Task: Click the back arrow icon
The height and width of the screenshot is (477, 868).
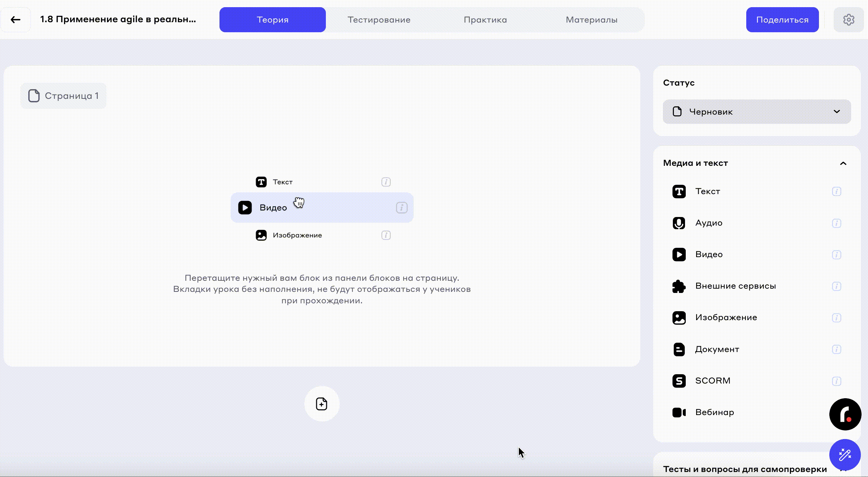Action: (x=15, y=20)
